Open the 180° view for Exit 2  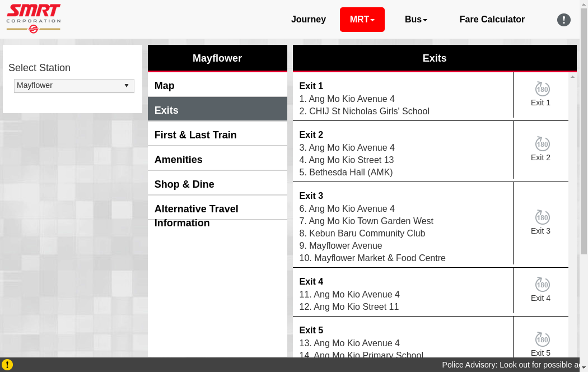[541, 149]
